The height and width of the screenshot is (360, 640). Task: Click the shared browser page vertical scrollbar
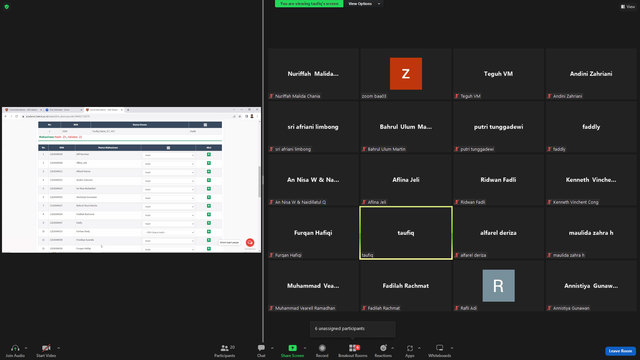(x=259, y=181)
